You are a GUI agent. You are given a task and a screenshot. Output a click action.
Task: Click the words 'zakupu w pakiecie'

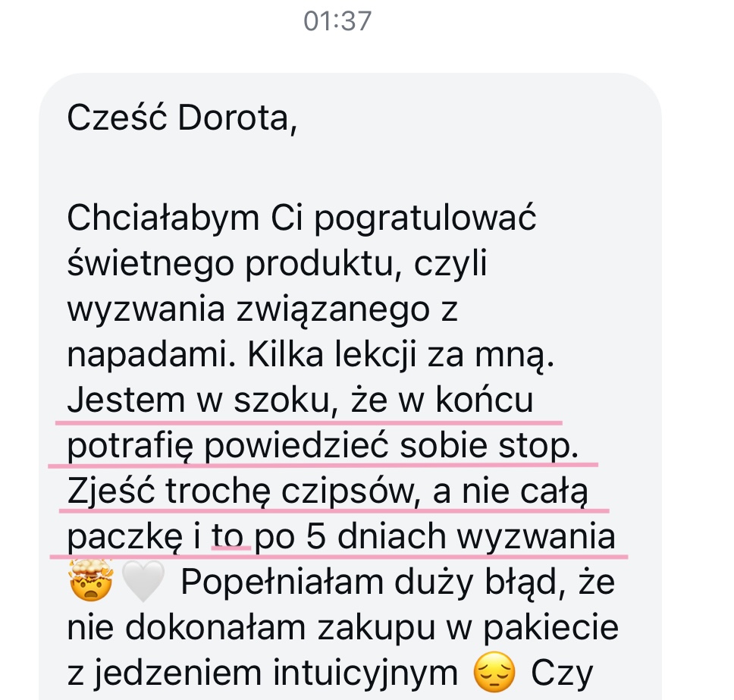[x=468, y=629]
